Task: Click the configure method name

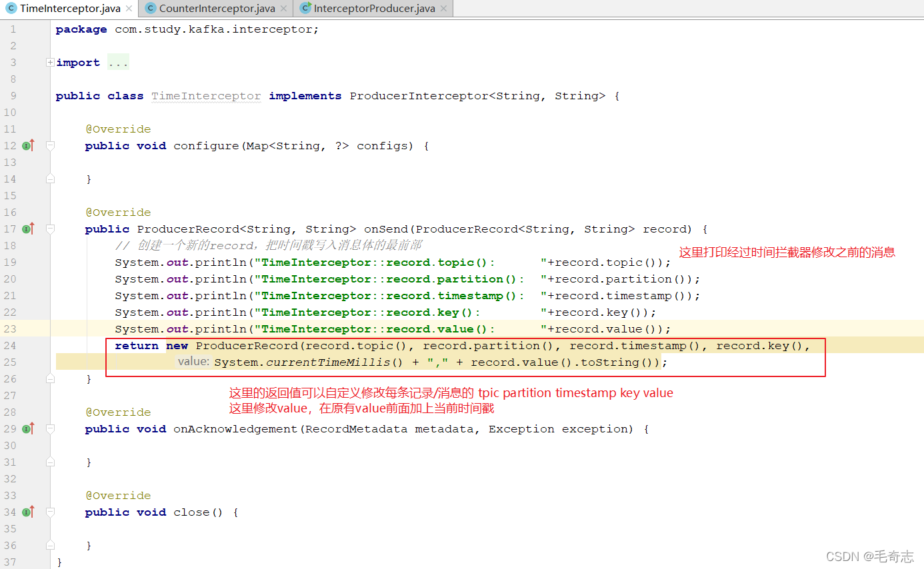Action: tap(206, 146)
